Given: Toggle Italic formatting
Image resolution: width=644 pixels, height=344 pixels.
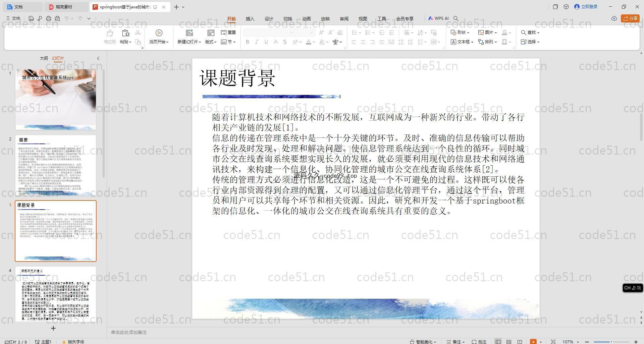Looking at the screenshot, I should coord(257,42).
